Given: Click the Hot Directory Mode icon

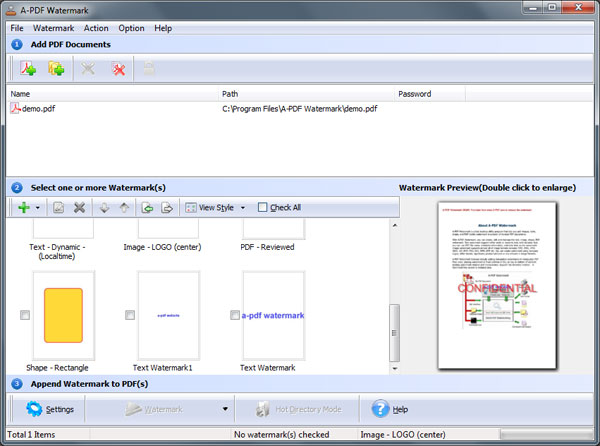Looking at the screenshot, I should point(262,409).
